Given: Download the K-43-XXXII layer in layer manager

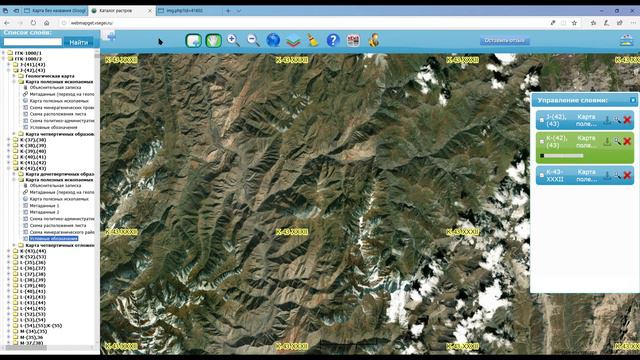Looking at the screenshot, I should [607, 175].
